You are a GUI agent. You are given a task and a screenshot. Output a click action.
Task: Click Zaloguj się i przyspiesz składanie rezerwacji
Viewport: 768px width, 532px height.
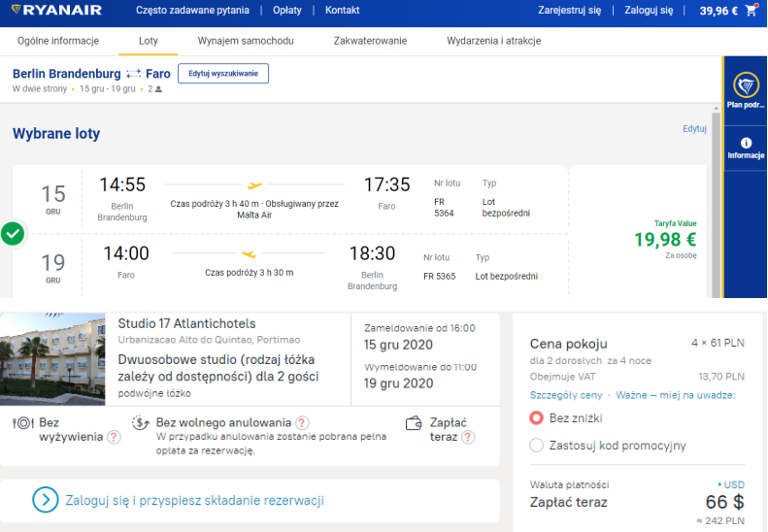click(194, 500)
